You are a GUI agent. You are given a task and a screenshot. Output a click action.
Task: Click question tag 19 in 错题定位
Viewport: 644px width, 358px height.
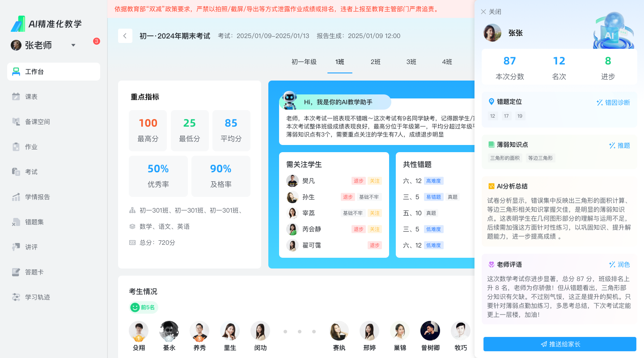[x=520, y=116]
